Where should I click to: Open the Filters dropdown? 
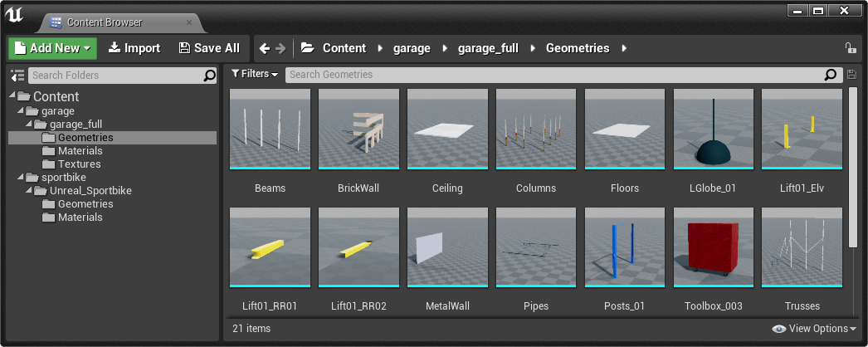coord(255,74)
